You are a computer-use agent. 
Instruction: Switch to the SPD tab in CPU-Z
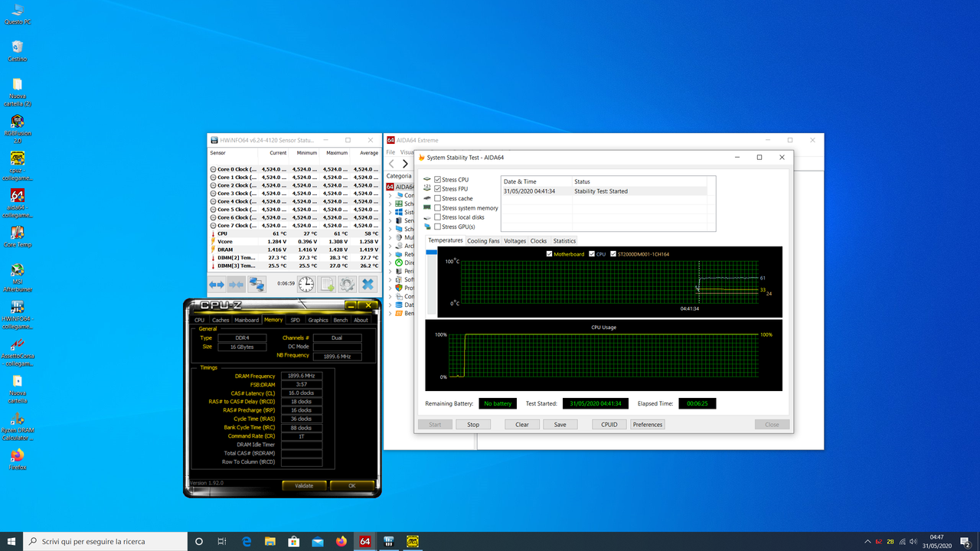(295, 319)
